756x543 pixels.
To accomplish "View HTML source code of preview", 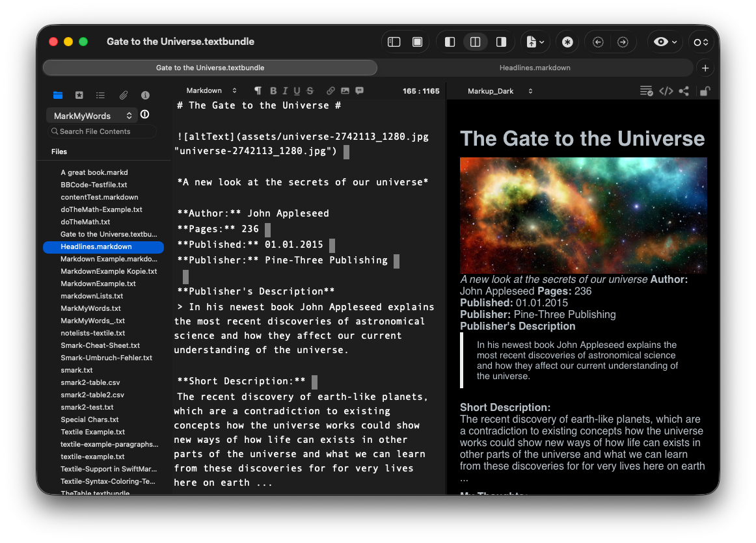I will tap(666, 91).
